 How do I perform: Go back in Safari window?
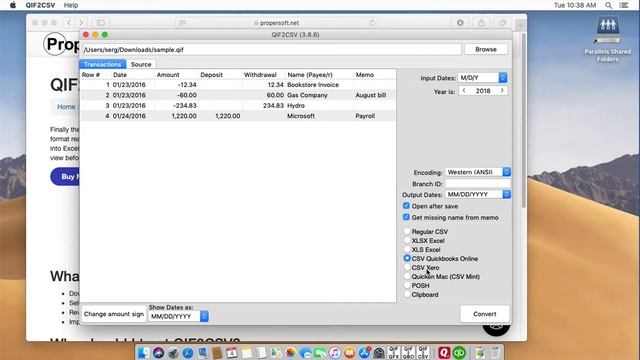69,22
